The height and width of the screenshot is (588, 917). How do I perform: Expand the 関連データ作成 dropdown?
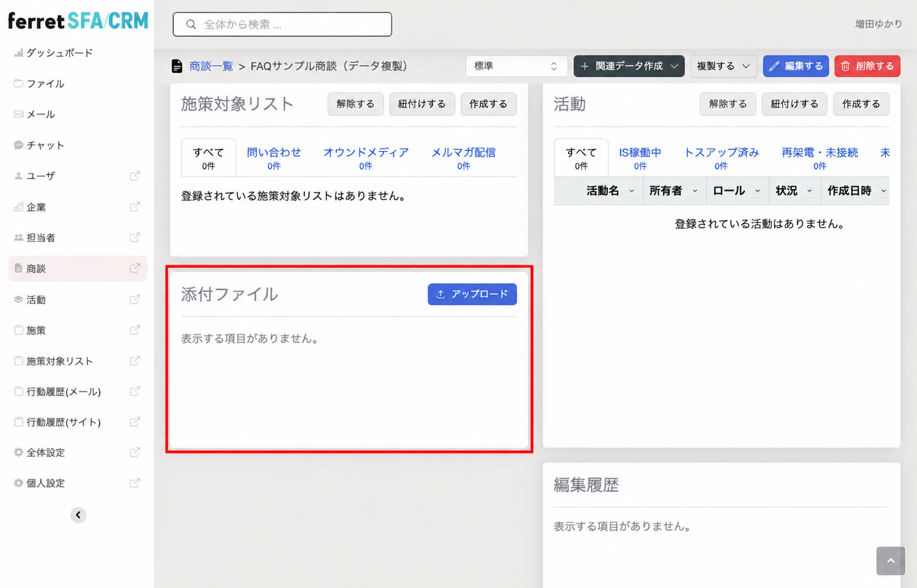pyautogui.click(x=629, y=66)
